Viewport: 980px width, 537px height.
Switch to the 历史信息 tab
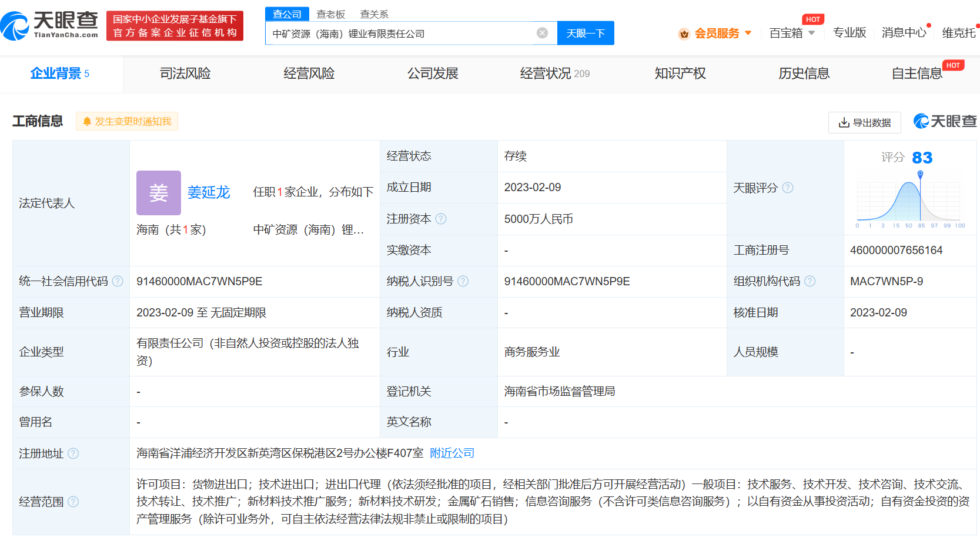804,74
